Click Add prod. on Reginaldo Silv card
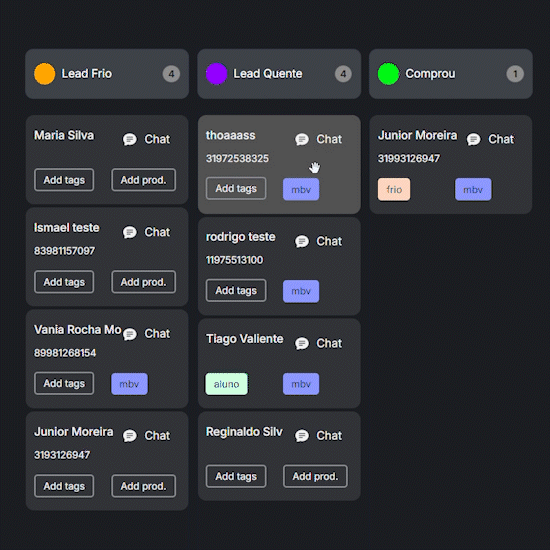 [x=315, y=476]
